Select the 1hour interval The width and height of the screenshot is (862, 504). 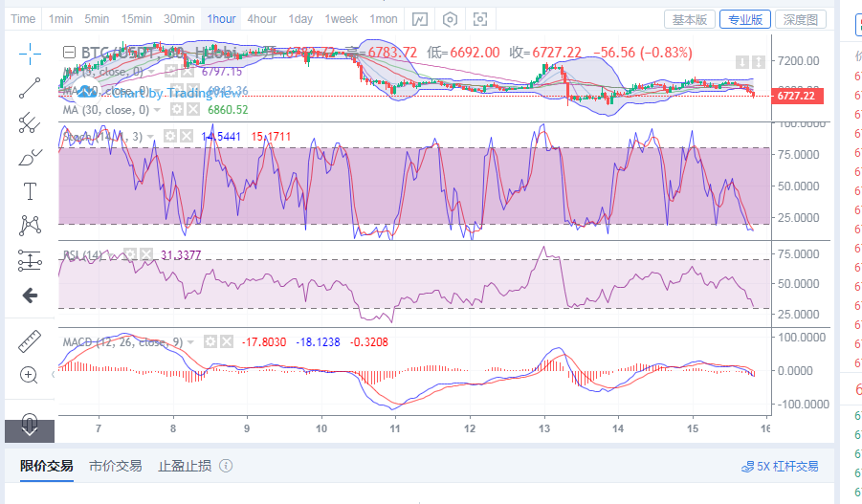click(x=222, y=19)
